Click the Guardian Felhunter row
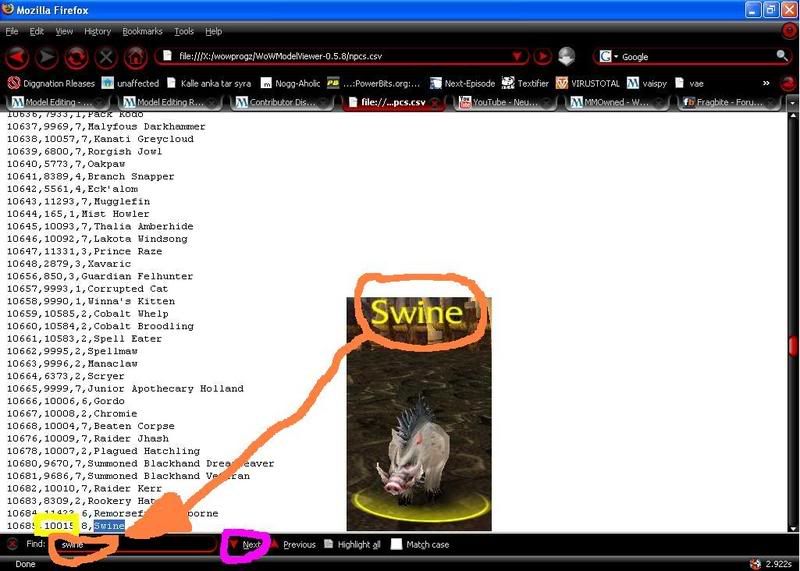Viewport: 800px width, 571px height. [x=100, y=276]
